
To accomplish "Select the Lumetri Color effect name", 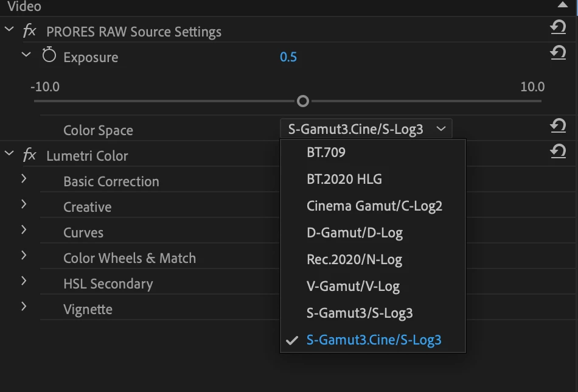I will coord(88,156).
